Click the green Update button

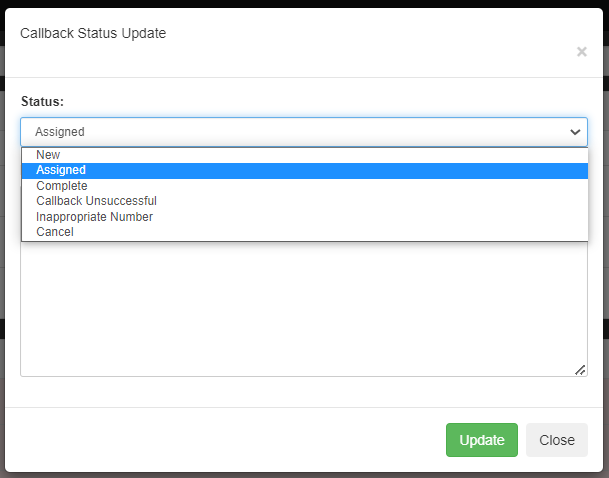482,440
